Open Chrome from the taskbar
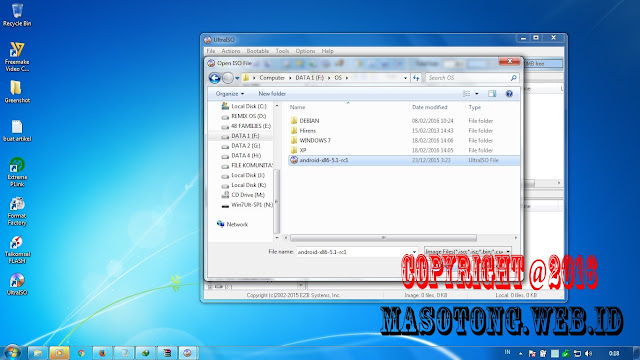Viewport: 640px width, 360px height. (x=81, y=353)
